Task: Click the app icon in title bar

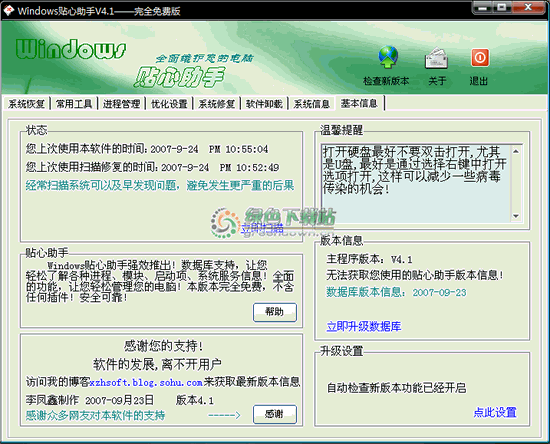Action: pyautogui.click(x=8, y=11)
